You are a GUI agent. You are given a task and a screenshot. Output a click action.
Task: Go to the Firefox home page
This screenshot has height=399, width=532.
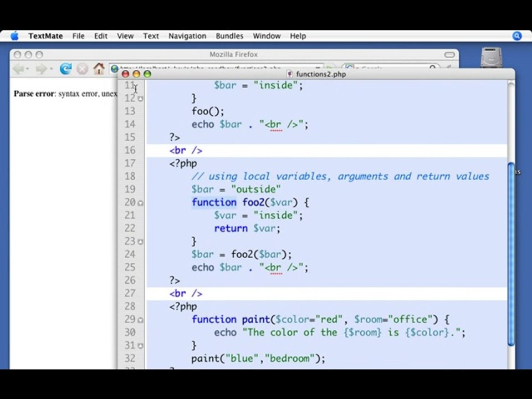pyautogui.click(x=99, y=69)
